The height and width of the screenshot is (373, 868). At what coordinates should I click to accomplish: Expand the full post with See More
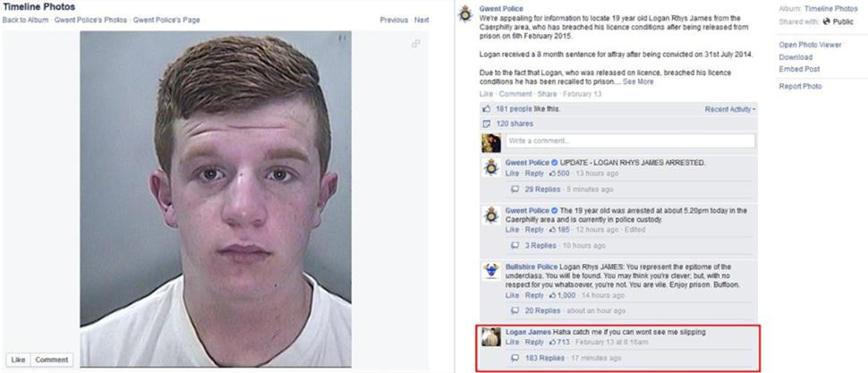[x=638, y=82]
